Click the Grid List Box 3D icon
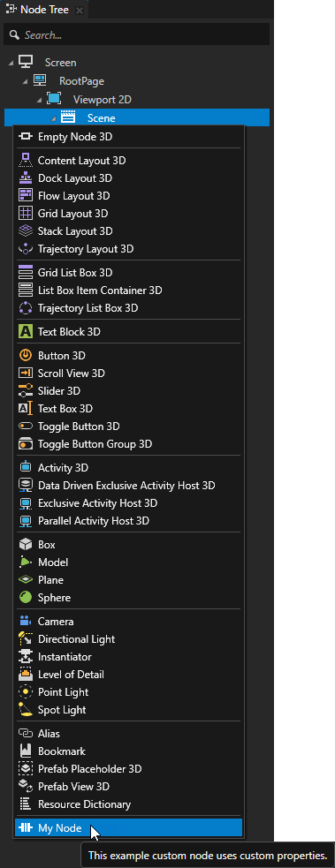Image resolution: width=335 pixels, height=868 pixels. tap(26, 273)
